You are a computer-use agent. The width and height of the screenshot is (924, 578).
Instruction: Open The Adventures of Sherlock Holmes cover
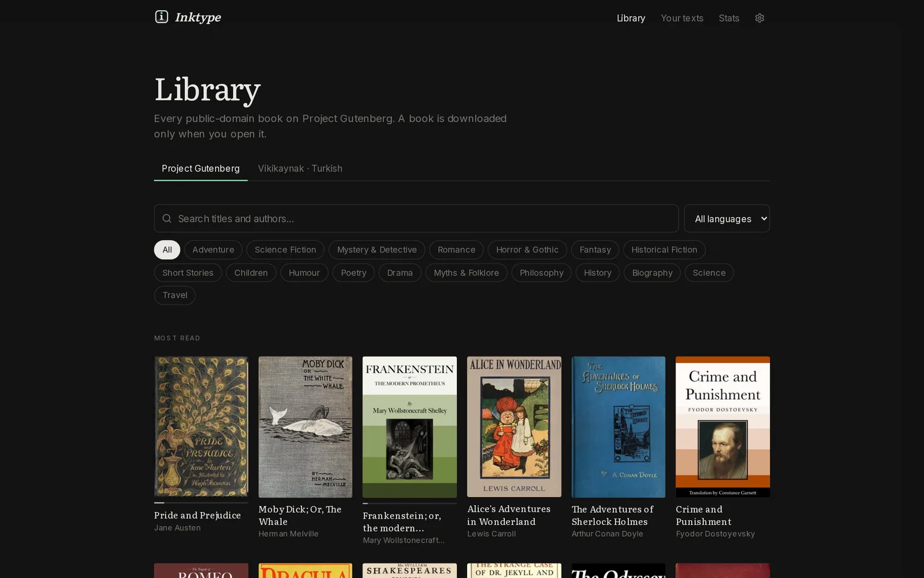tap(619, 427)
